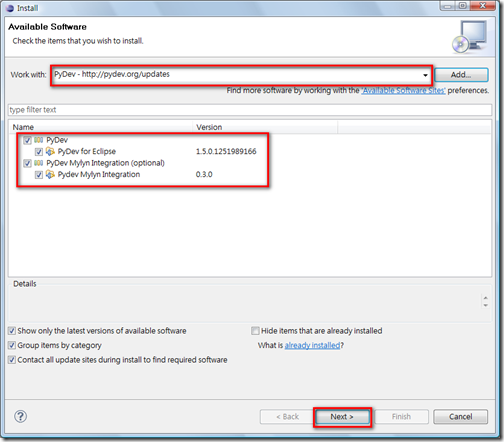Minimize the Install window
The height and width of the screenshot is (442, 504).
tap(448, 6)
